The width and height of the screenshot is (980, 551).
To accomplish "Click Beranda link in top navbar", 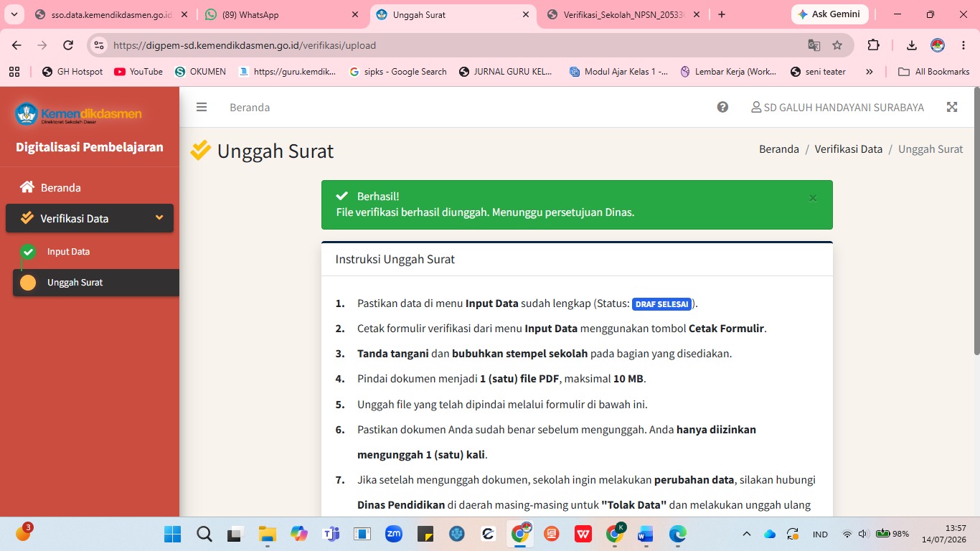I will point(250,107).
